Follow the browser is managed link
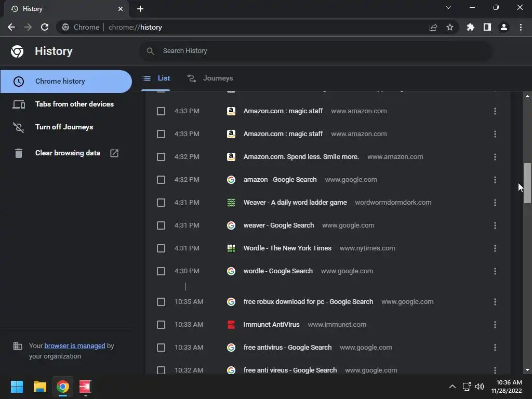The image size is (532, 399). tap(75, 345)
